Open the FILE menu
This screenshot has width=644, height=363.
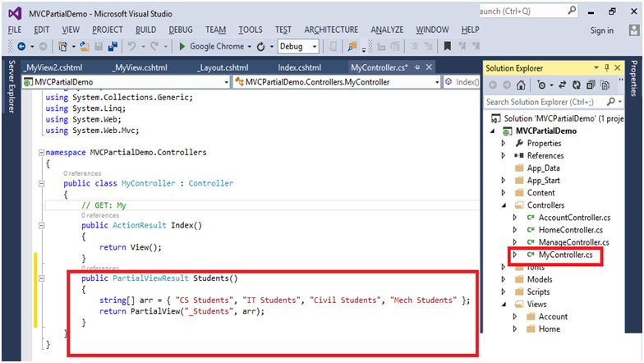tap(15, 30)
